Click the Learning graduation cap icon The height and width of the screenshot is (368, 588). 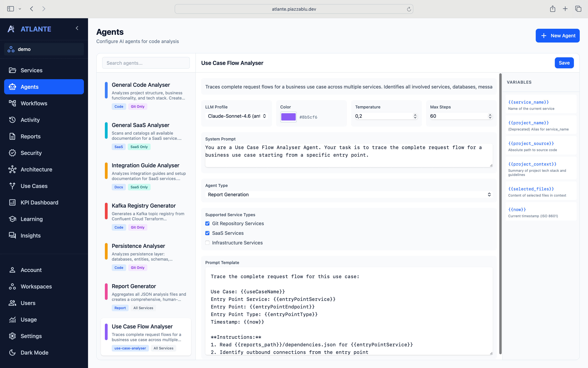click(x=12, y=219)
